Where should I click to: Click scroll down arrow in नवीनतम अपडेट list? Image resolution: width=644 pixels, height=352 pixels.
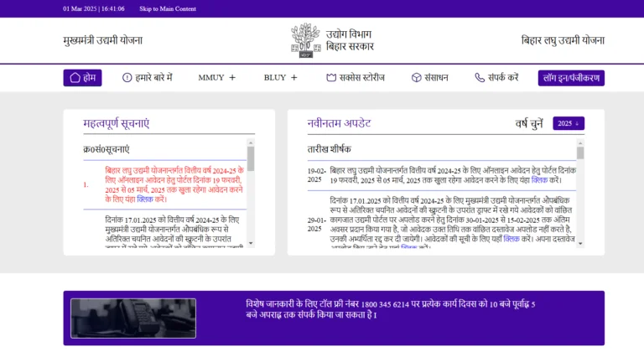click(x=580, y=243)
